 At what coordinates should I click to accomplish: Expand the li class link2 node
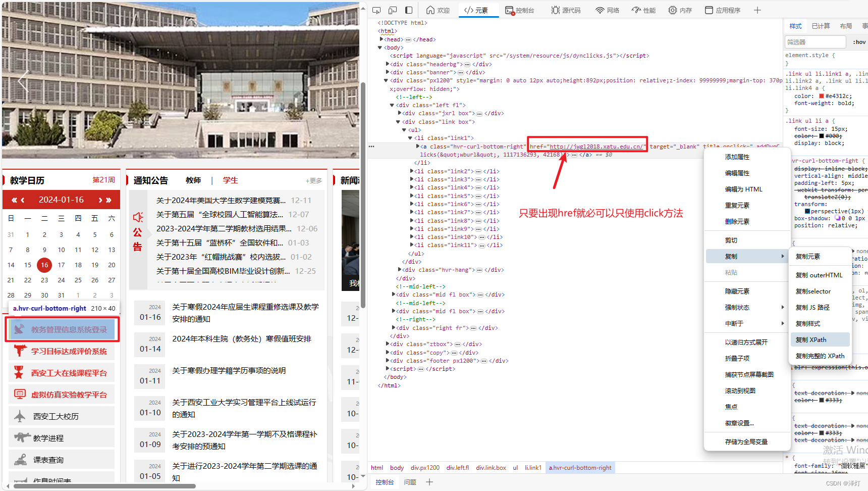pos(412,171)
